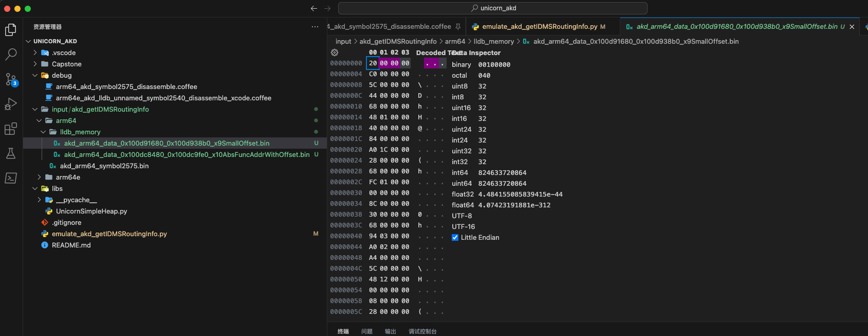
Task: Open x9SmallOffset.bin in explorer tree
Action: 167,143
